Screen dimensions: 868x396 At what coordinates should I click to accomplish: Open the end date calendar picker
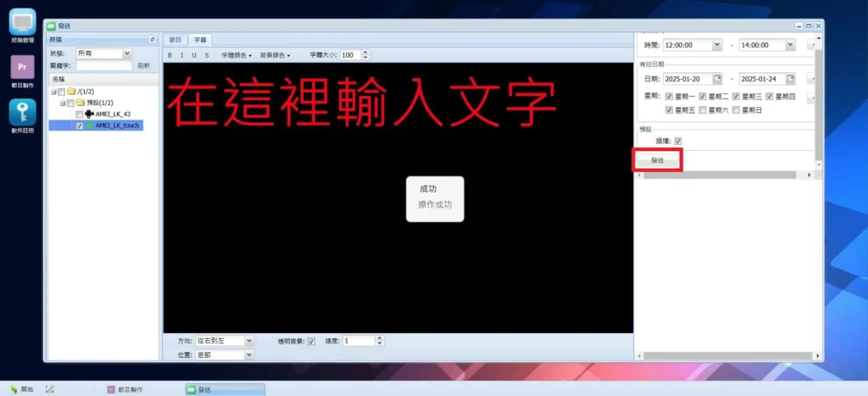(791, 79)
